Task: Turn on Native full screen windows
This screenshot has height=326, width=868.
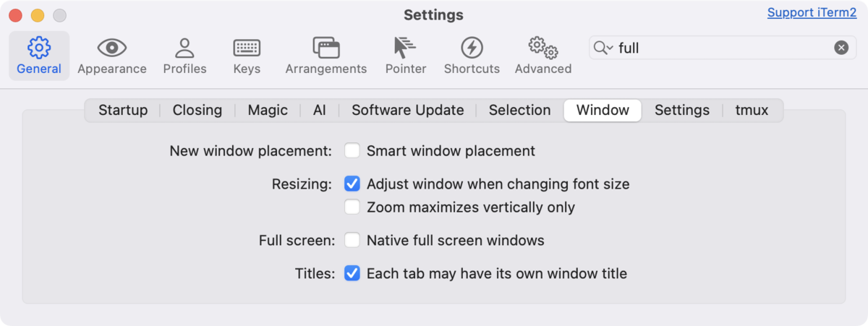Action: coord(352,240)
